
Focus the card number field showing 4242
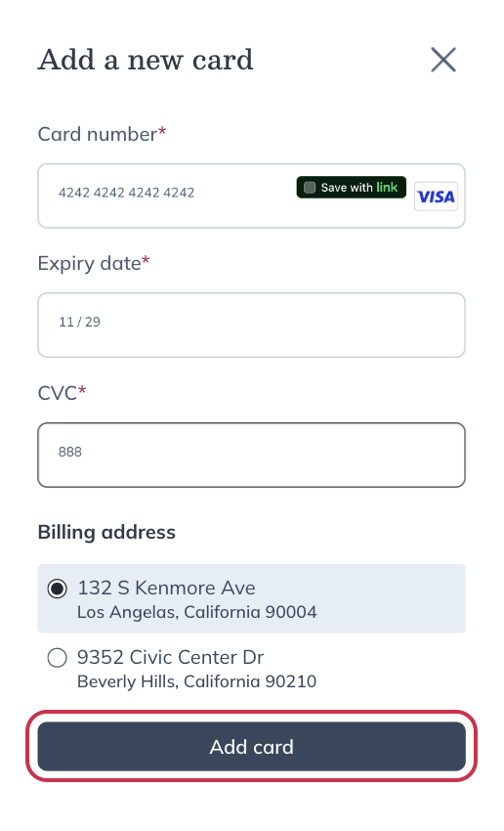pyautogui.click(x=251, y=197)
